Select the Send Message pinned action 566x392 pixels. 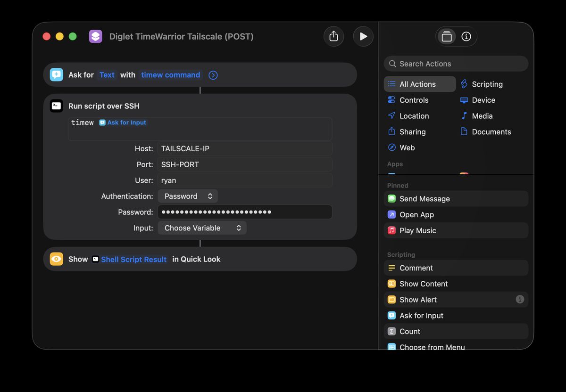[424, 198]
